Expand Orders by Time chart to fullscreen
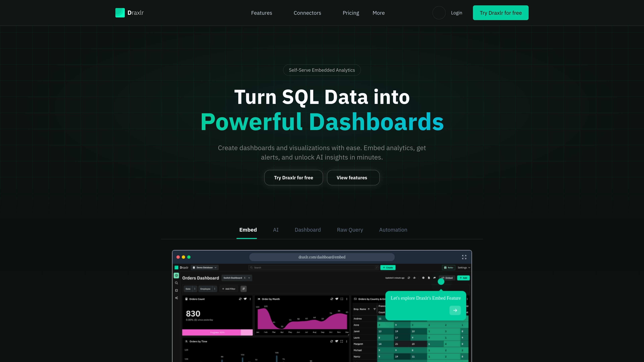Image resolution: width=644 pixels, height=362 pixels. click(x=342, y=341)
